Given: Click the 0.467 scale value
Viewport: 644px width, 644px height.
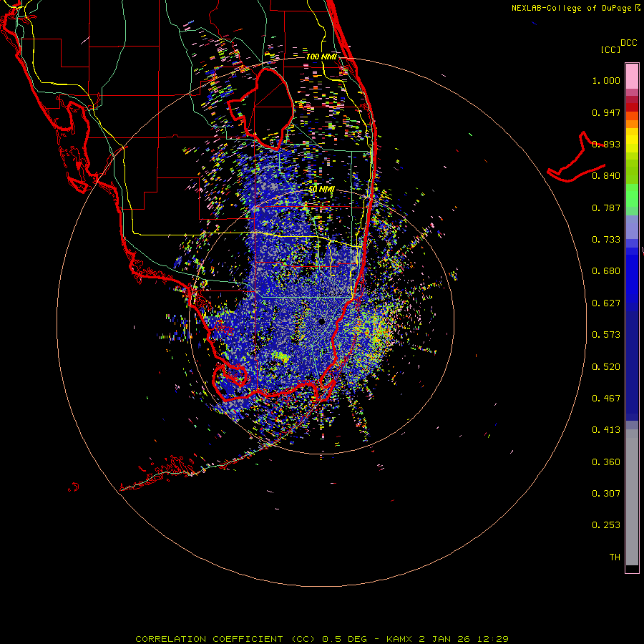Looking at the screenshot, I should coord(606,399).
